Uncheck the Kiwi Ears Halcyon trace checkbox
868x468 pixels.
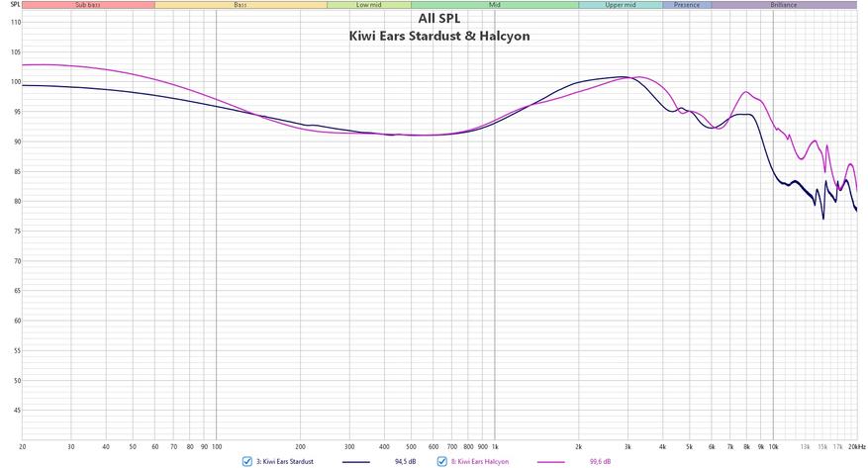(441, 461)
